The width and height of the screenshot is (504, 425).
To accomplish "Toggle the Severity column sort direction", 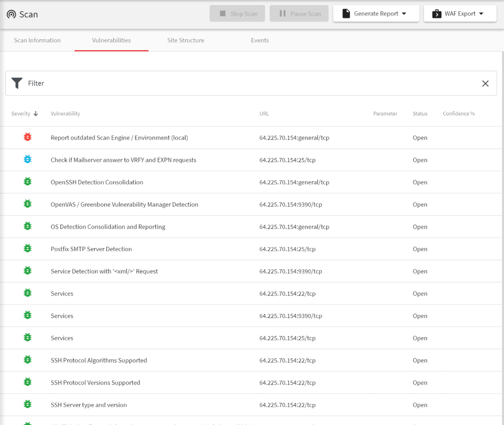I will 36,113.
